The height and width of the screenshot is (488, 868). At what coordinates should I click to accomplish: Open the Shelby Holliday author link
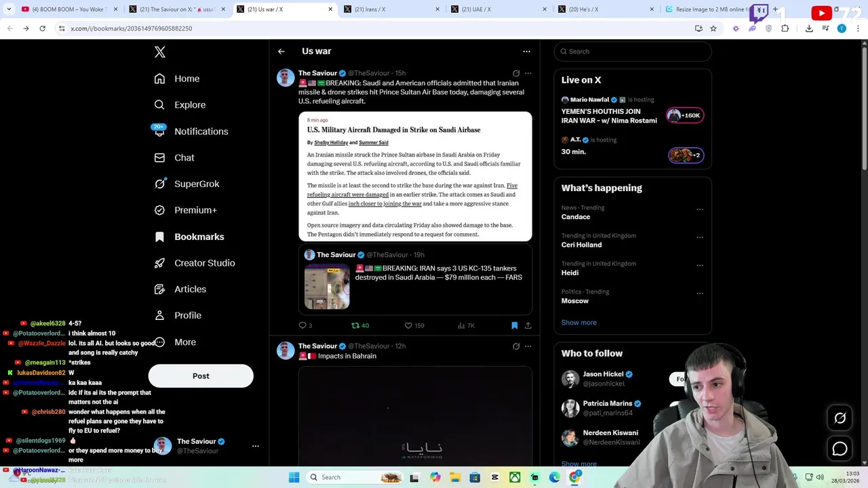331,142
